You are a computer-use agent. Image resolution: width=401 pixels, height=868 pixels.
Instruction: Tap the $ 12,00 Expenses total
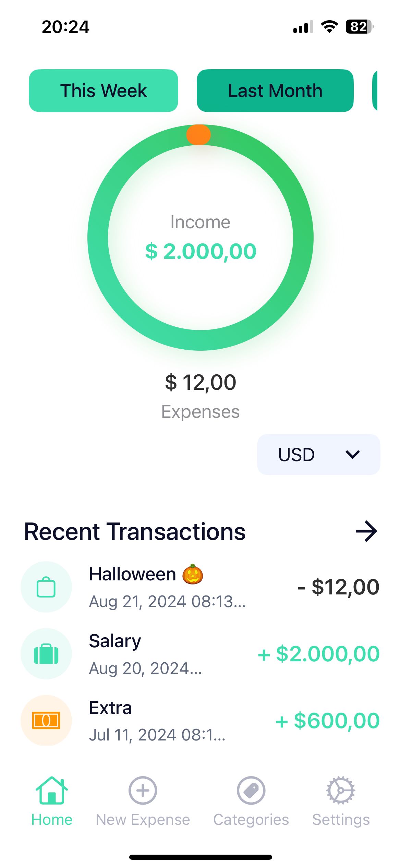(201, 382)
